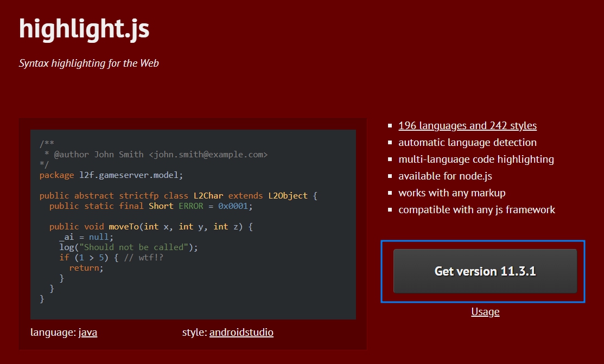
Task: Click the automatic language detection item
Action: tap(467, 143)
